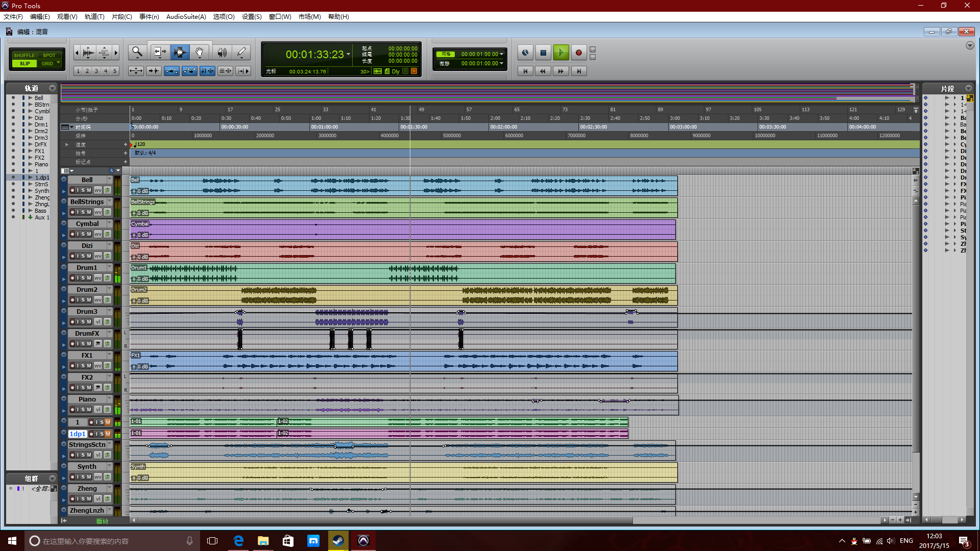
Task: Enable SPOT edit mode
Action: click(49, 55)
